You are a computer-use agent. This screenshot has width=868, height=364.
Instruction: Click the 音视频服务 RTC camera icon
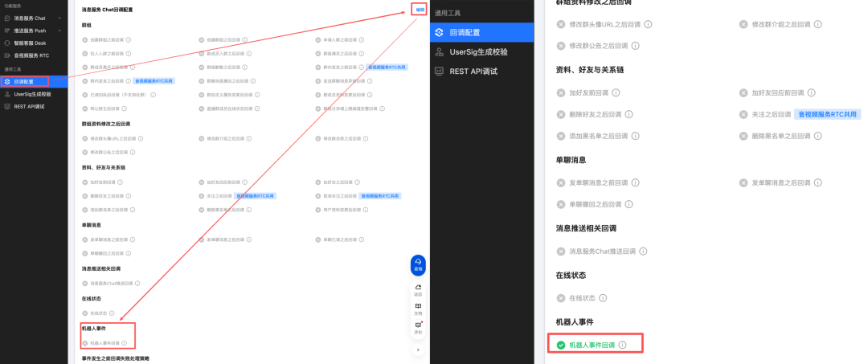pyautogui.click(x=7, y=55)
